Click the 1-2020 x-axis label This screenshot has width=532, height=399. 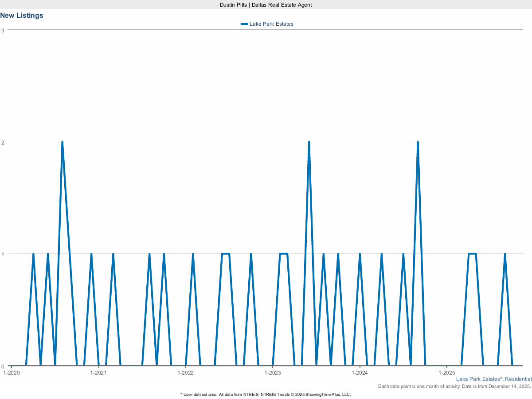[12, 373]
